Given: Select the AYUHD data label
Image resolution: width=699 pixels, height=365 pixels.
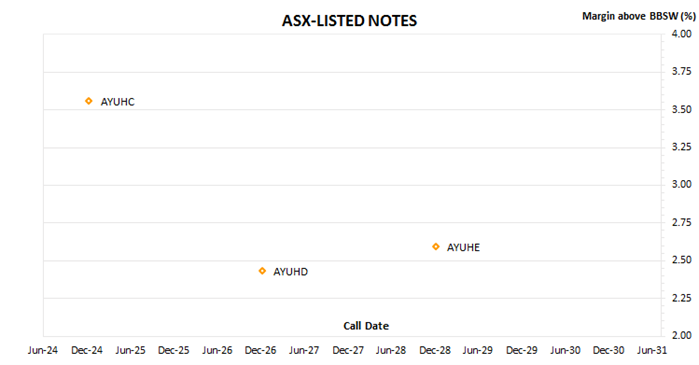Looking at the screenshot, I should click(290, 272).
